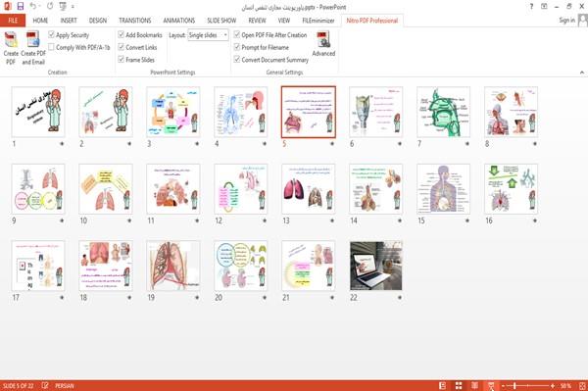
Task: Switch to Slide Sorter view icon
Action: [x=459, y=386]
